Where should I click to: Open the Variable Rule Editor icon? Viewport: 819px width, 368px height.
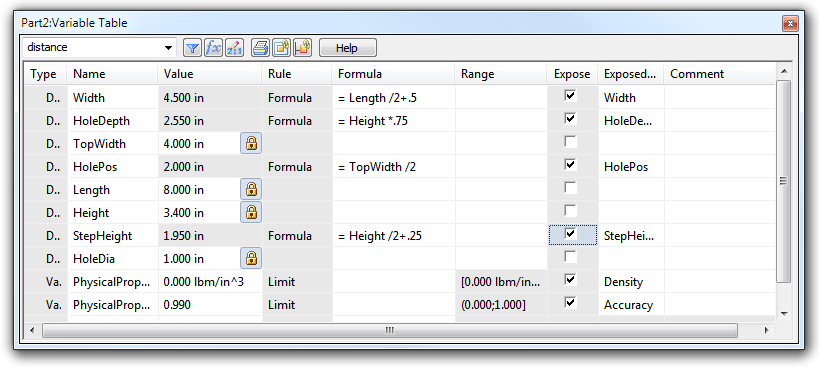234,48
